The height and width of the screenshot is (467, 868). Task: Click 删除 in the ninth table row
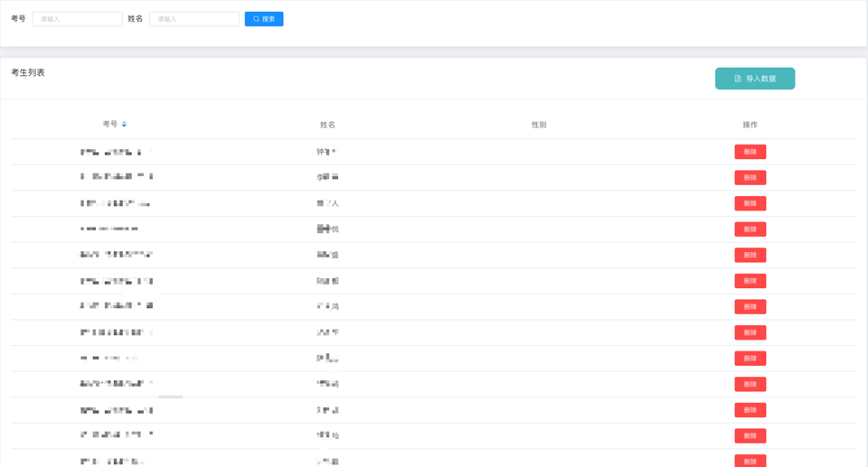(x=750, y=359)
